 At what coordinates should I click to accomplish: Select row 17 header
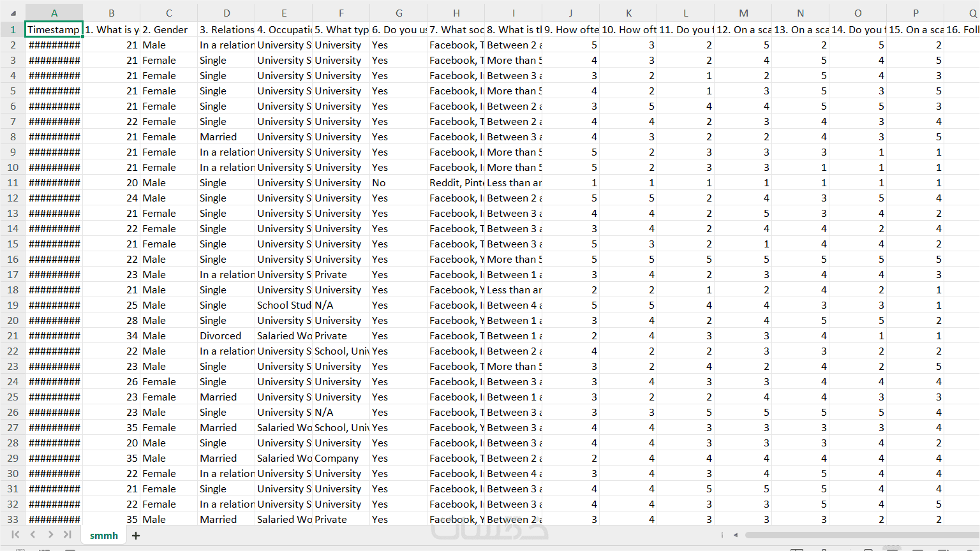(13, 274)
